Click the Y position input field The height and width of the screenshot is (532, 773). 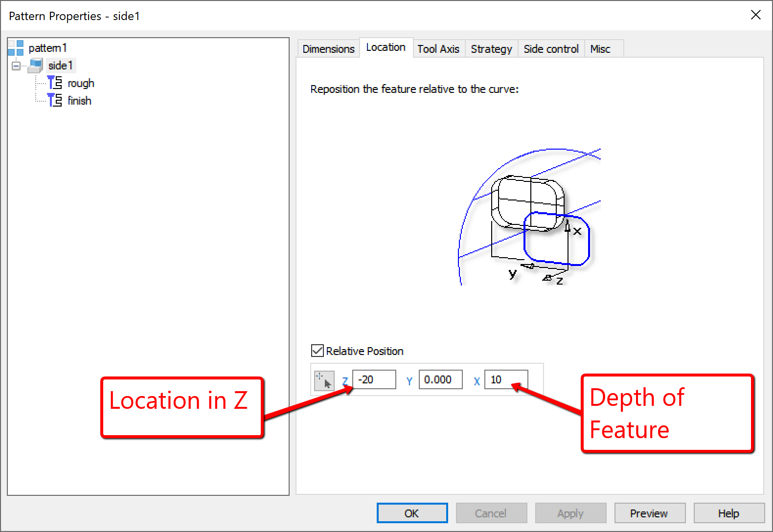click(x=441, y=379)
